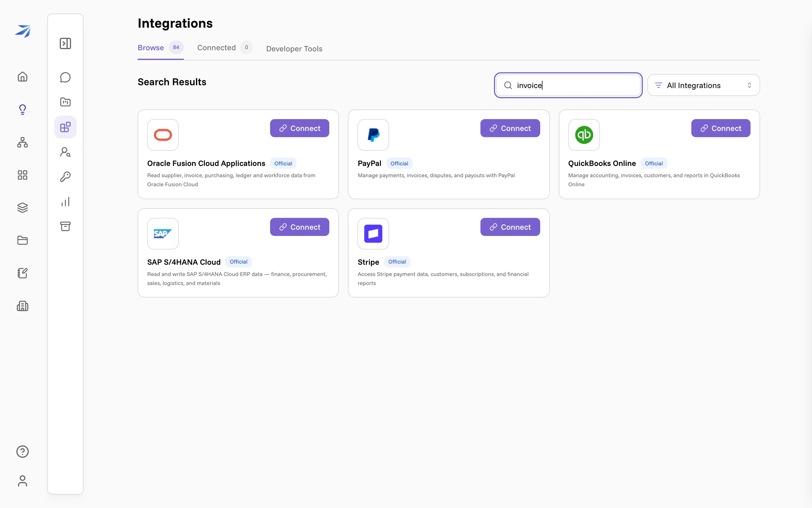Open the bar chart analytics icon
Image resolution: width=812 pixels, height=508 pixels.
pyautogui.click(x=65, y=202)
